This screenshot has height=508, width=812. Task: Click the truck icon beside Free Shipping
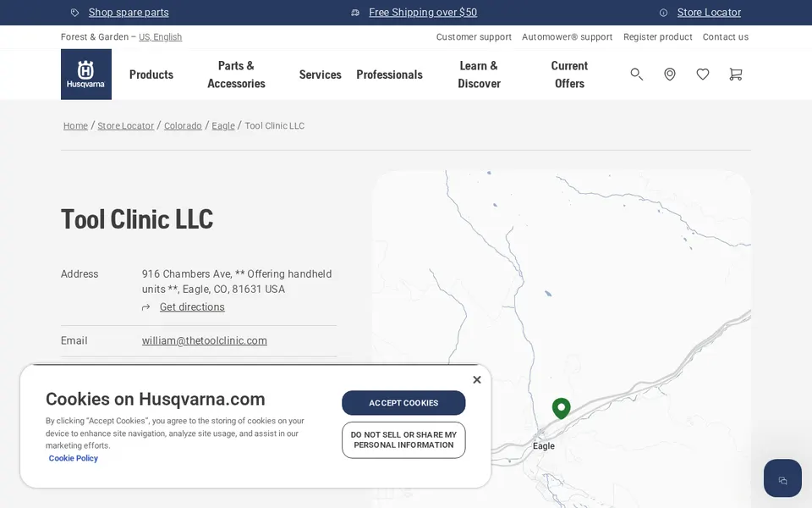[x=355, y=13]
